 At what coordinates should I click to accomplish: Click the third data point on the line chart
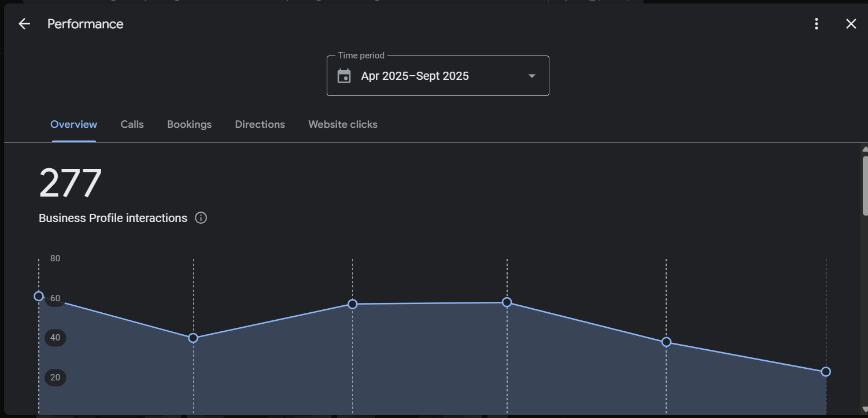pyautogui.click(x=352, y=304)
